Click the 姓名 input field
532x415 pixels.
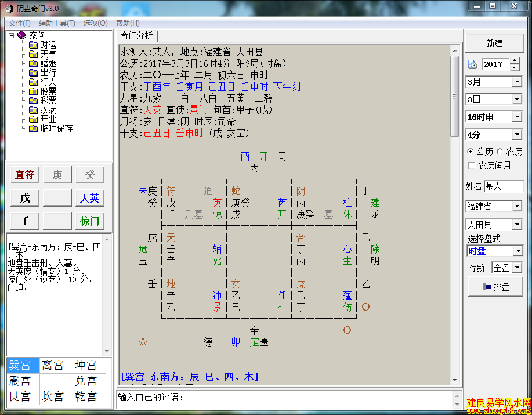[503, 186]
